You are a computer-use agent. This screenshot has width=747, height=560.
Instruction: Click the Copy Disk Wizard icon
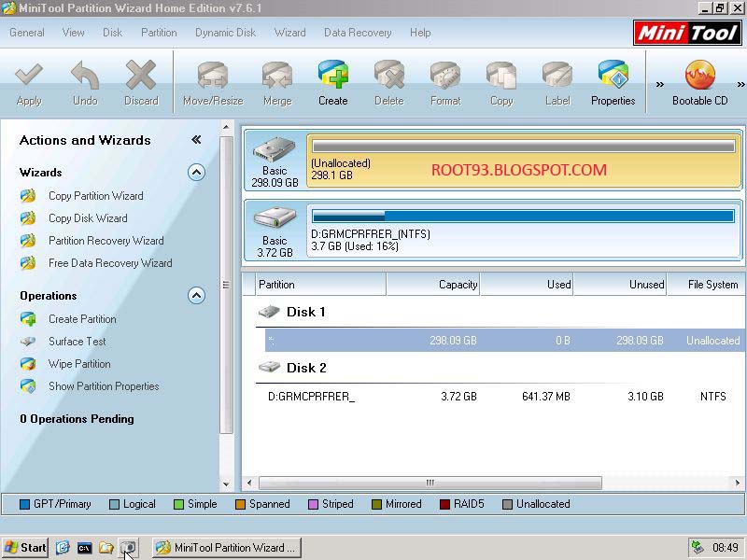point(28,218)
